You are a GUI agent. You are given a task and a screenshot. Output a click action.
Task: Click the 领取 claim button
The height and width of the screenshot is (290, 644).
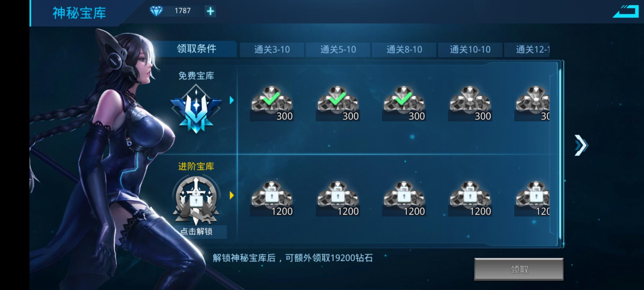[519, 269]
